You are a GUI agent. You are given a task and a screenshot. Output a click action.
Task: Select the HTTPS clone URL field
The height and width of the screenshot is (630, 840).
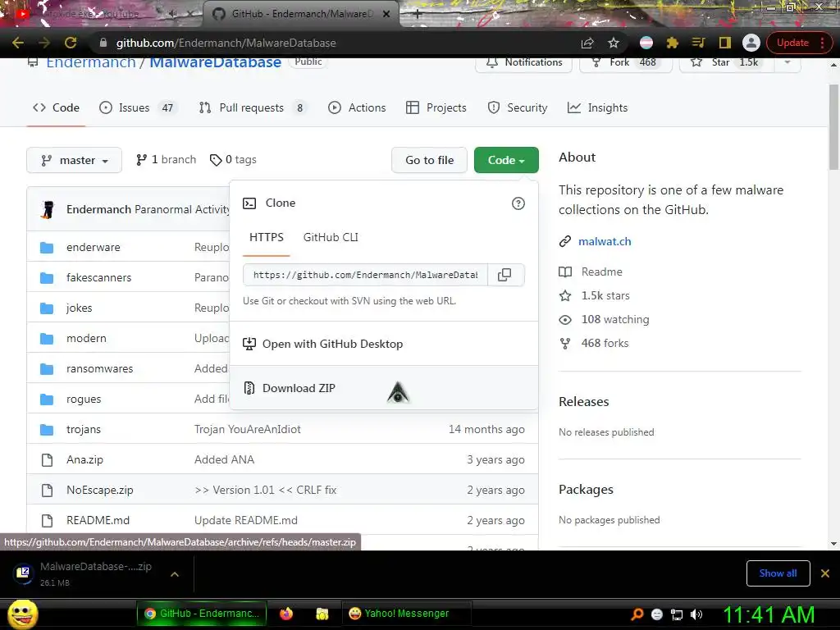365,275
